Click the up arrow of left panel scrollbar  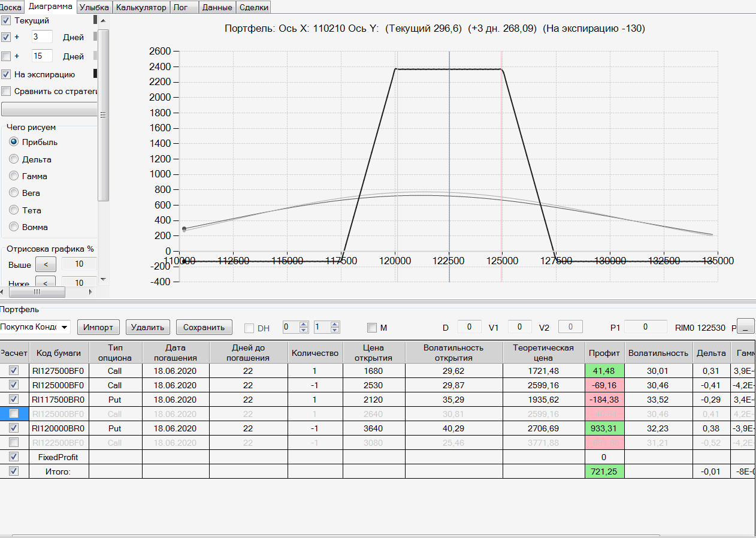[102, 20]
